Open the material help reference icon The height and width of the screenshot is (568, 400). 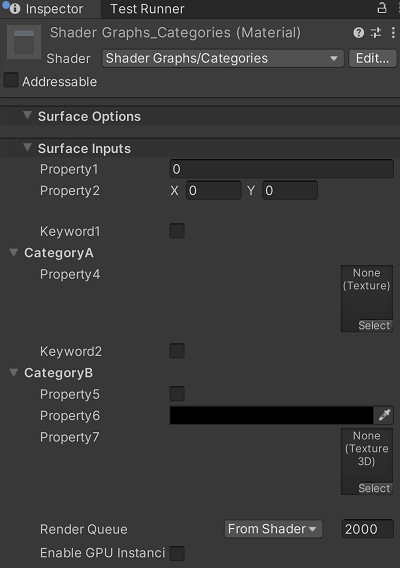[358, 33]
